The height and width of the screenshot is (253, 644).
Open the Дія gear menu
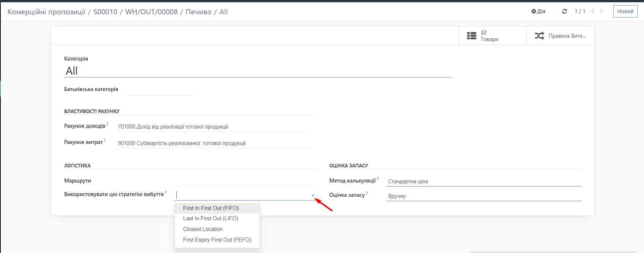click(x=538, y=11)
